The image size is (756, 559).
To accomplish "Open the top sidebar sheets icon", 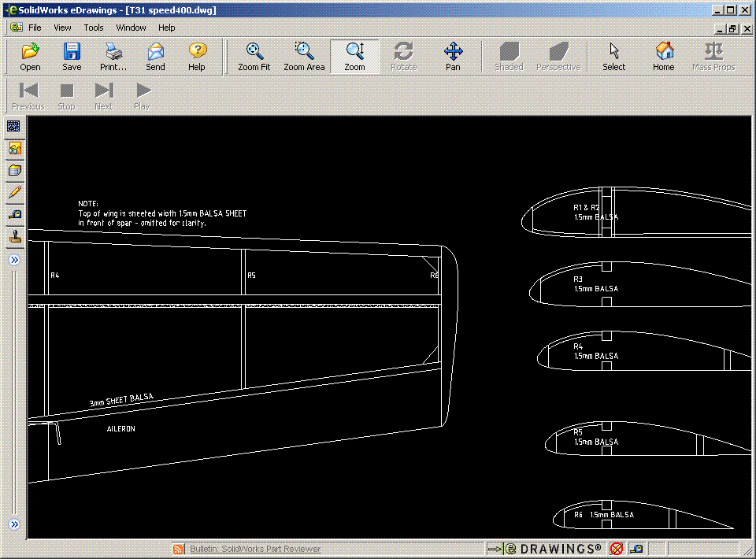I will [x=14, y=126].
